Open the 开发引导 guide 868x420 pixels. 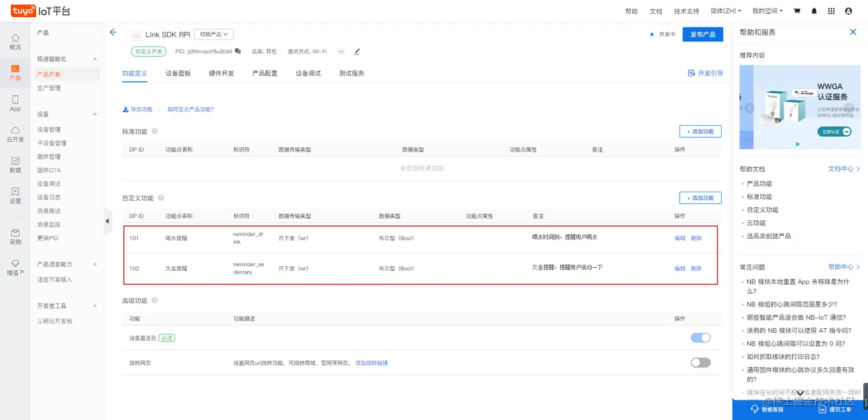[706, 73]
